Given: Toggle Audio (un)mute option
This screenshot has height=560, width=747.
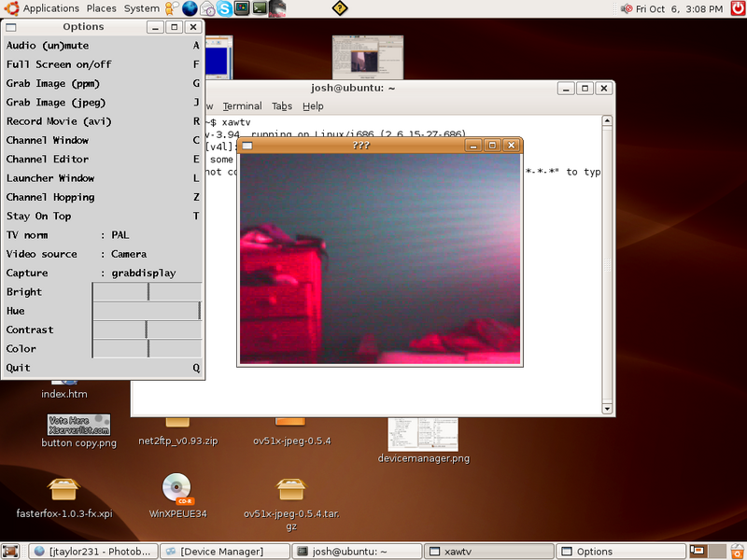Looking at the screenshot, I should [x=47, y=46].
